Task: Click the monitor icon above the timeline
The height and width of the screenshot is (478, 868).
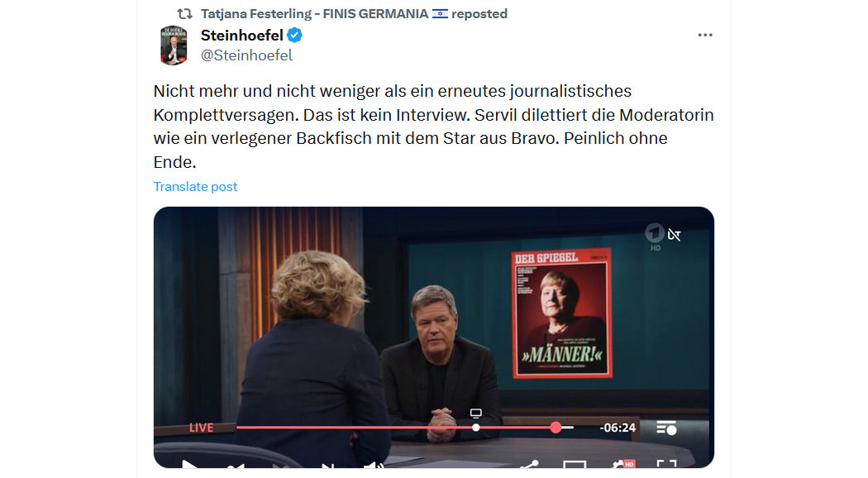Action: click(x=476, y=413)
